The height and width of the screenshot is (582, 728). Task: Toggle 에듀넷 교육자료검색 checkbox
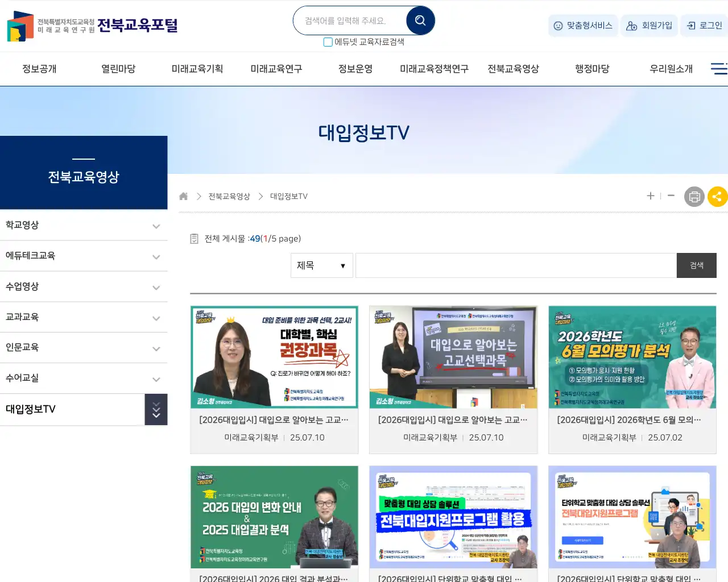[328, 42]
